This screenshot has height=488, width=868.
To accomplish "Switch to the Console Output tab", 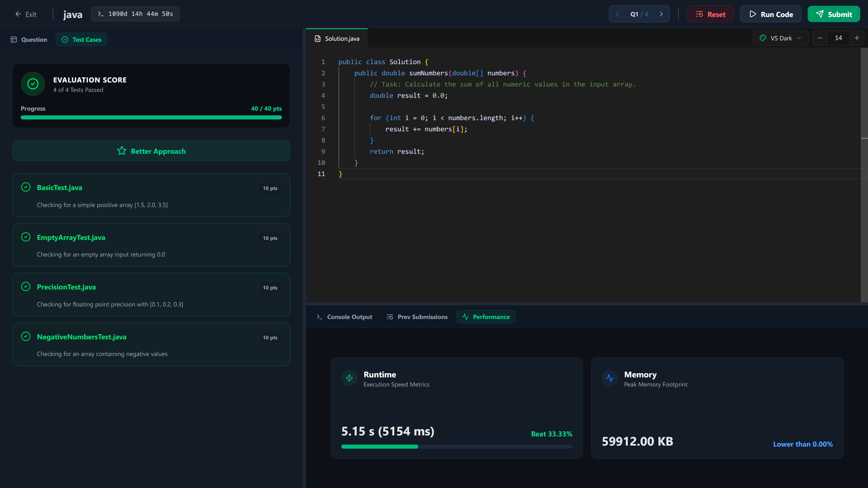I will 344,317.
